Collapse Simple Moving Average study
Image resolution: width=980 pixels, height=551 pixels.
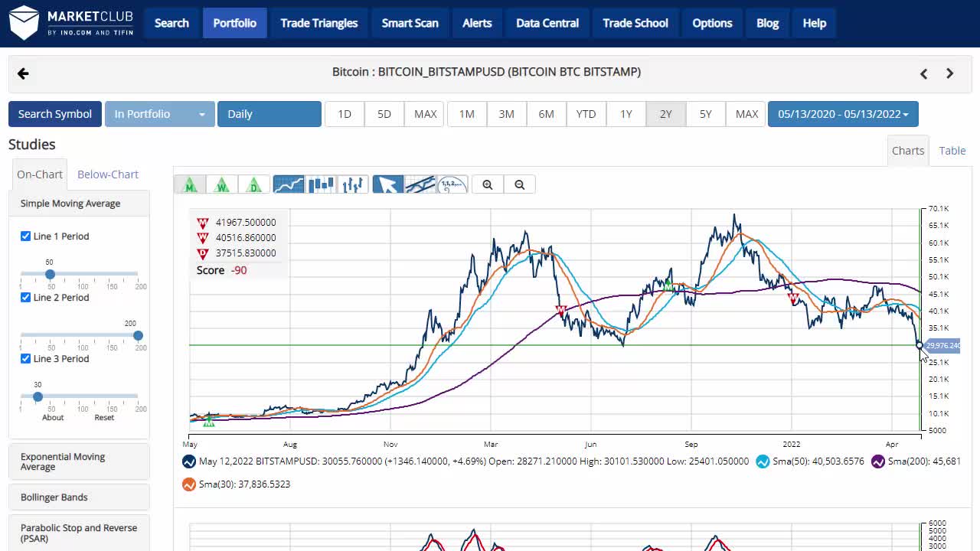(79, 204)
